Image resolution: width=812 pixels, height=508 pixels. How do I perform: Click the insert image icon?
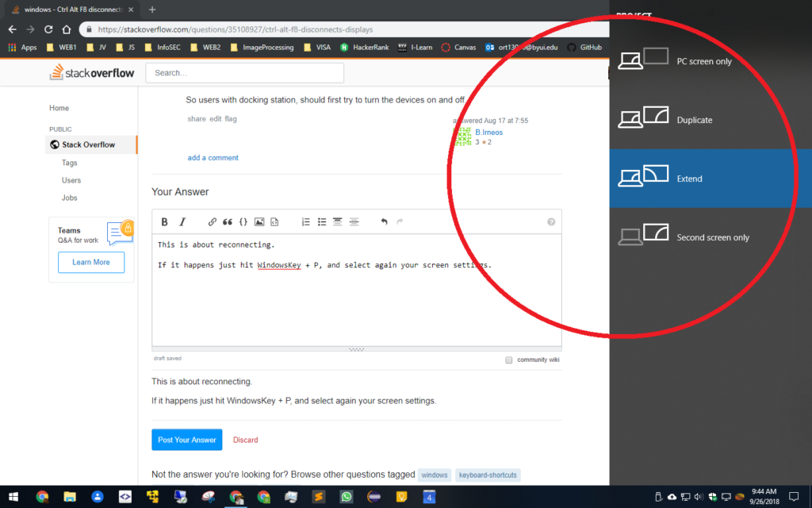259,222
